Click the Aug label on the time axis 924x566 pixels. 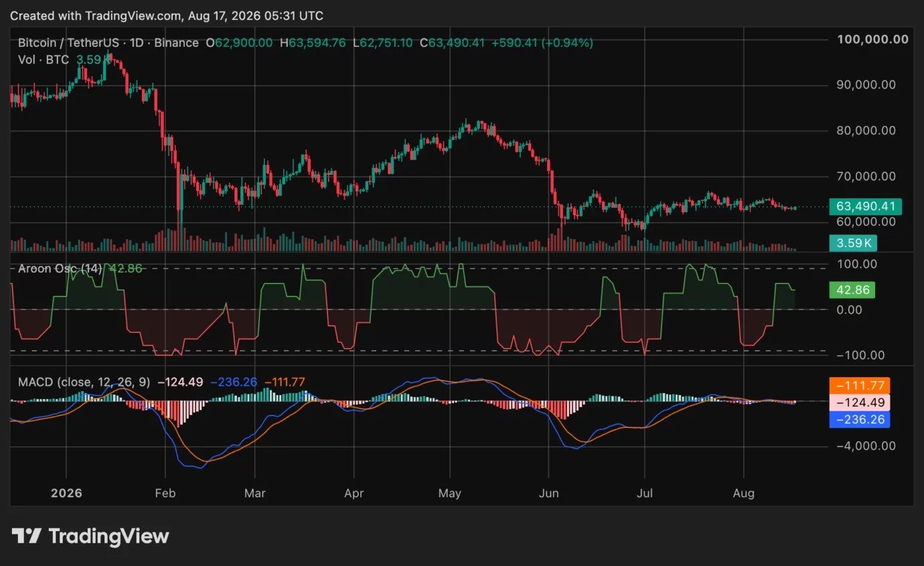(x=744, y=494)
